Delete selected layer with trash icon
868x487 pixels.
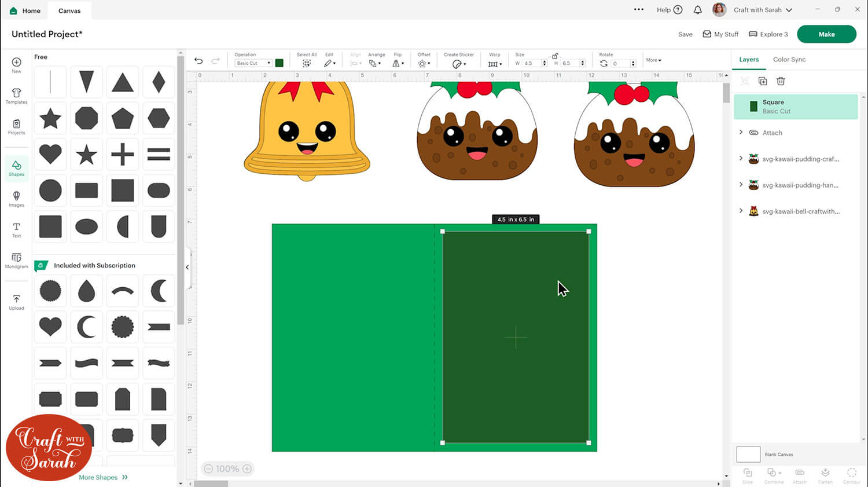tap(781, 81)
